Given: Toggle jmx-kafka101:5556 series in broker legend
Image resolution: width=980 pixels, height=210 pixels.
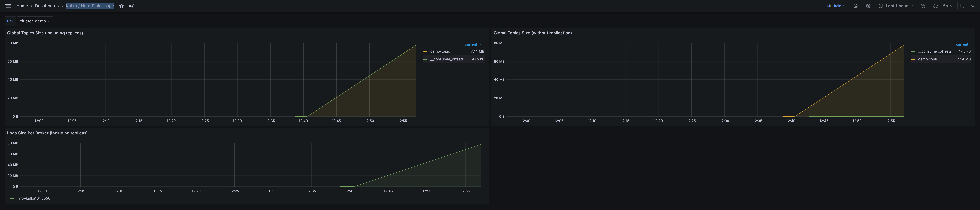Looking at the screenshot, I should point(34,198).
